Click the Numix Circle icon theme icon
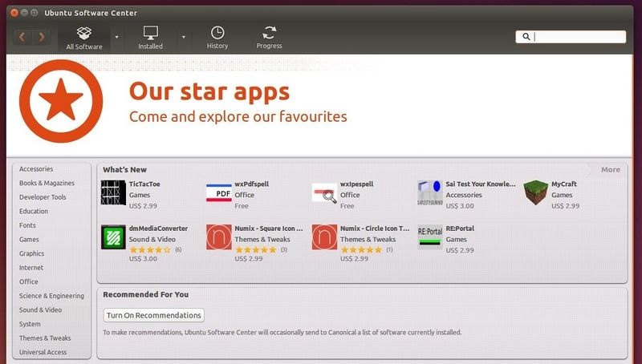The height and width of the screenshot is (364, 642). tap(324, 237)
